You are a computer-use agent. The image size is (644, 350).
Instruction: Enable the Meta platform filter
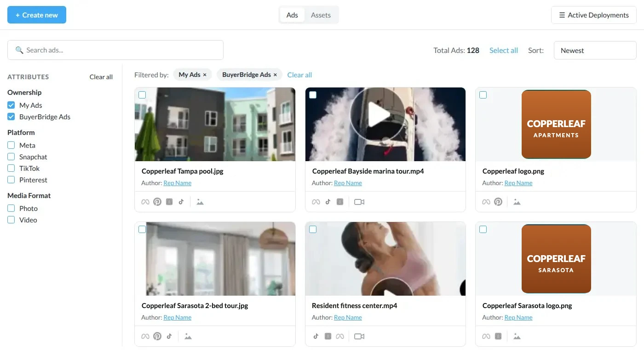(11, 145)
